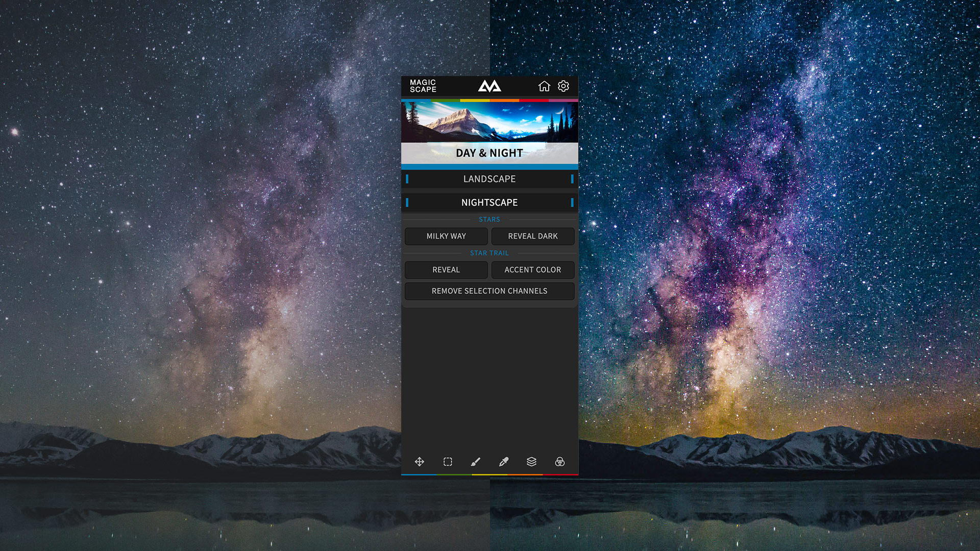The image size is (980, 551).
Task: Click the Milky Way button
Action: [x=446, y=236]
